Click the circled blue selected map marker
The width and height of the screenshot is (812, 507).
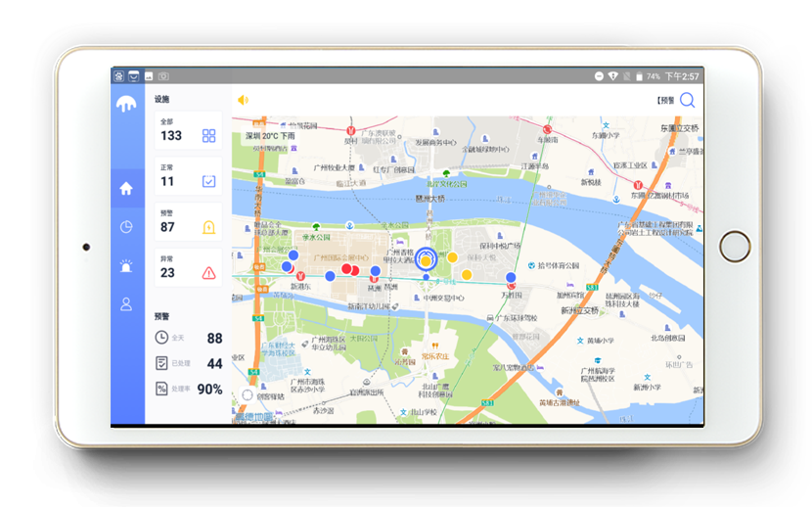(x=426, y=259)
